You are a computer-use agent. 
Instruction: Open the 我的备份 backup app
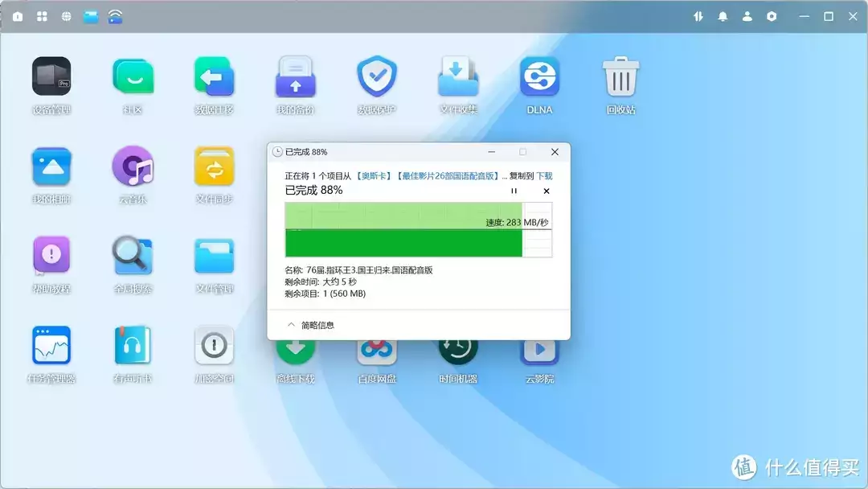296,76
